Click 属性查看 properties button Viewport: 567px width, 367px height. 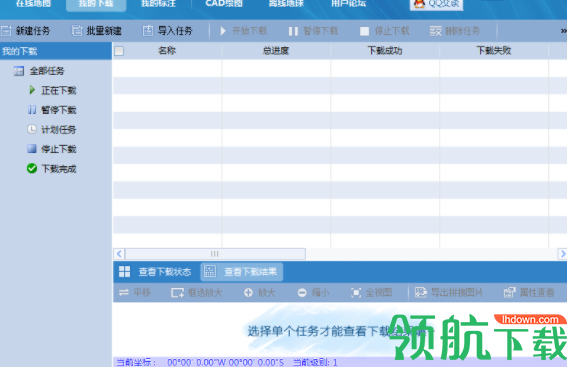click(529, 293)
